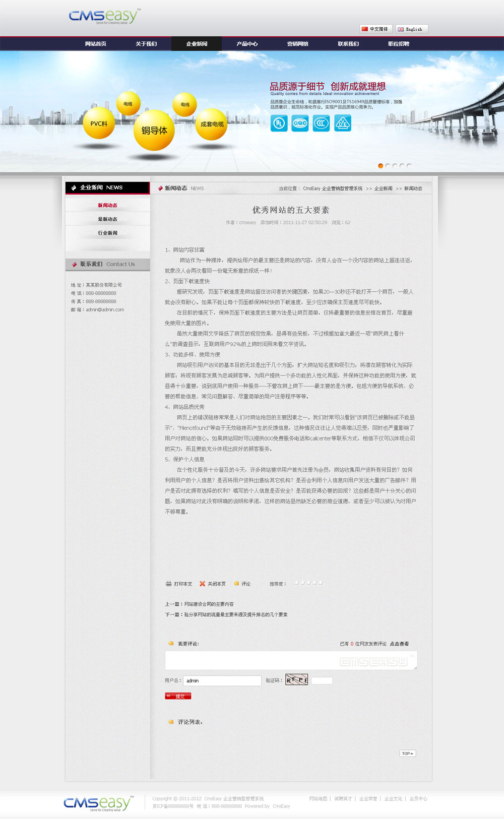Click the printer icon to print article

(x=168, y=584)
